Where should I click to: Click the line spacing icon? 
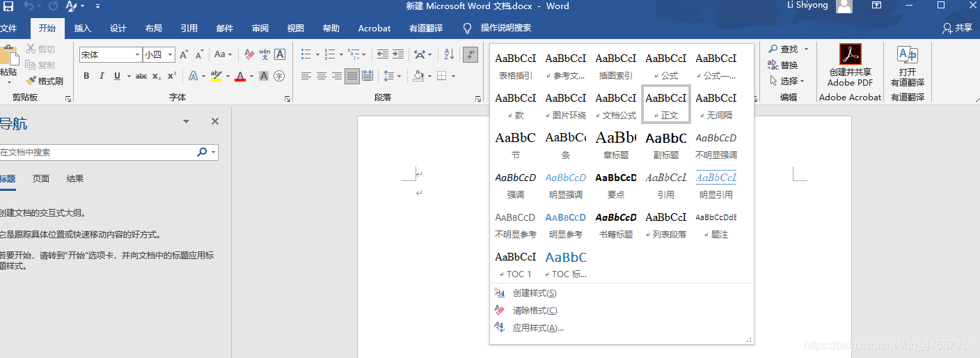pyautogui.click(x=388, y=76)
